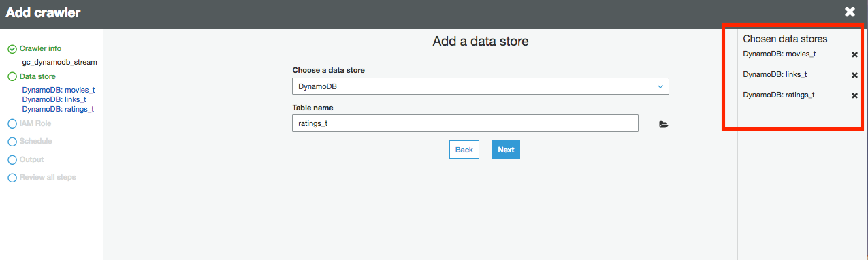Go to the Crawler info step
The height and width of the screenshot is (260, 868).
[40, 49]
